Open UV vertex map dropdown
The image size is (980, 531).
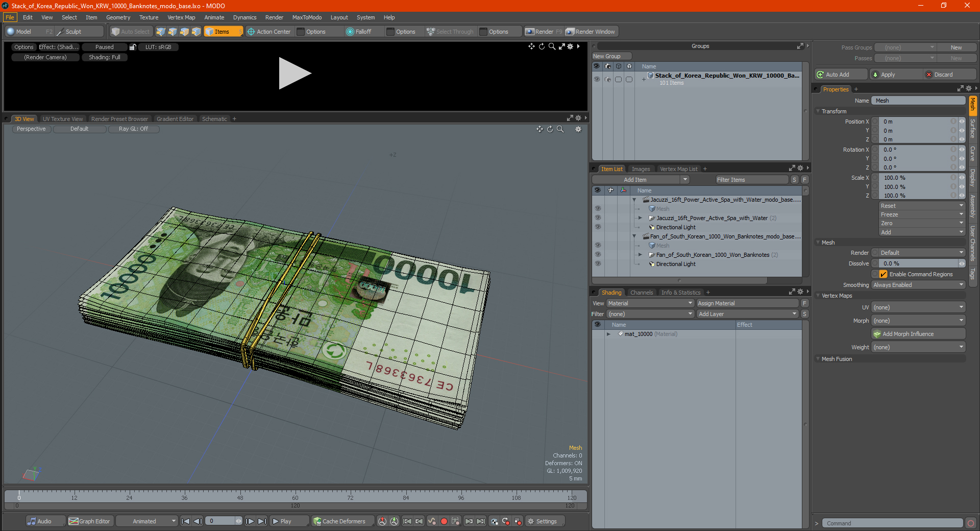tap(919, 307)
